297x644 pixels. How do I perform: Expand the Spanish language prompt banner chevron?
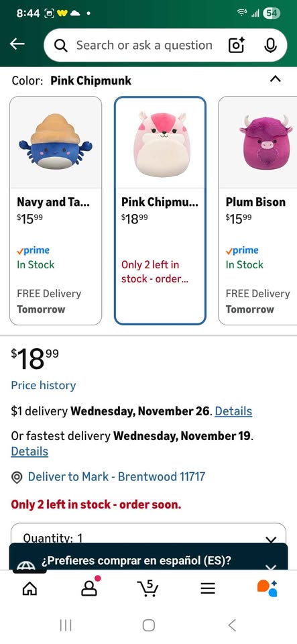point(271,568)
